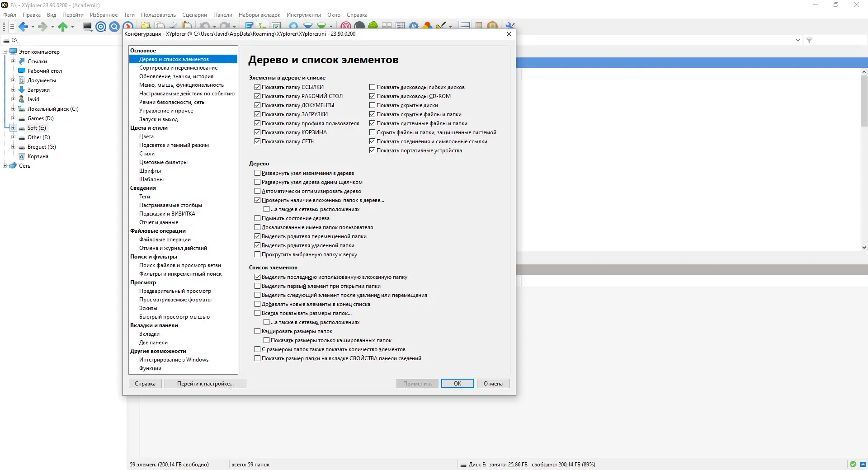The height and width of the screenshot is (470, 868).
Task: Click the green Up arrow in toolbar
Action: (x=63, y=27)
